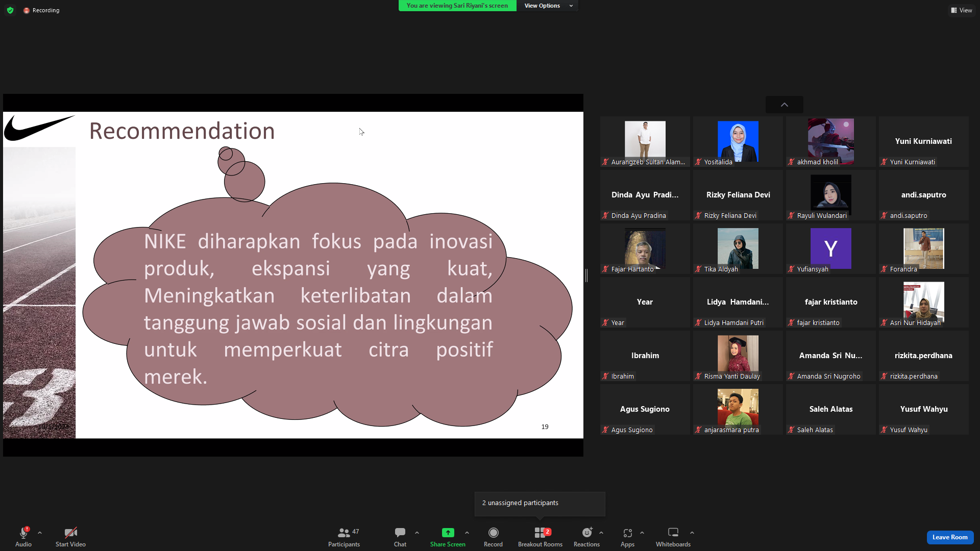Image resolution: width=980 pixels, height=551 pixels.
Task: Open the View layout menu
Action: pos(961,10)
